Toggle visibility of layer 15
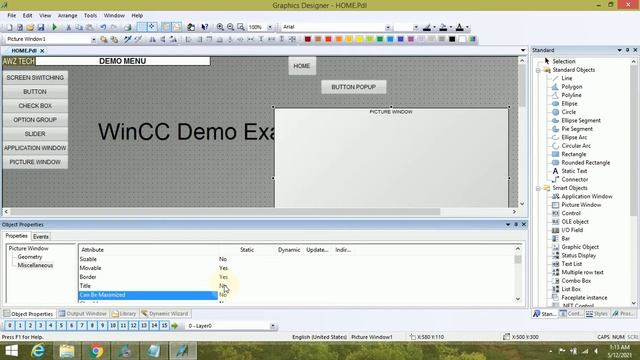The image size is (640, 360). click(164, 326)
